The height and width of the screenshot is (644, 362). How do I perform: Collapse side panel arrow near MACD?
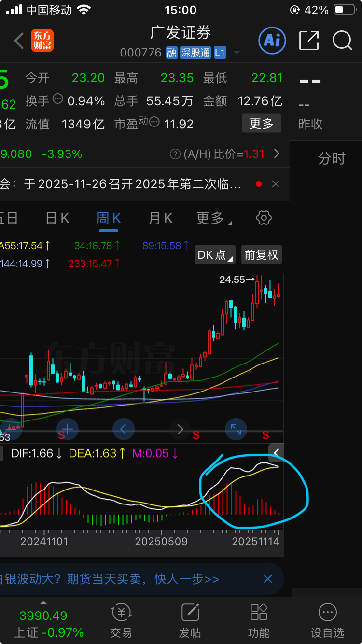point(277,452)
